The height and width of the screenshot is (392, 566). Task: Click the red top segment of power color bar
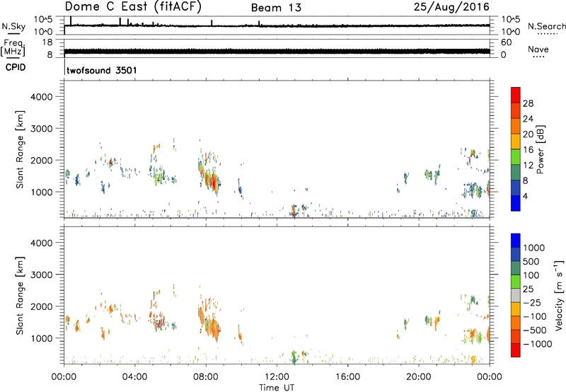(x=516, y=95)
